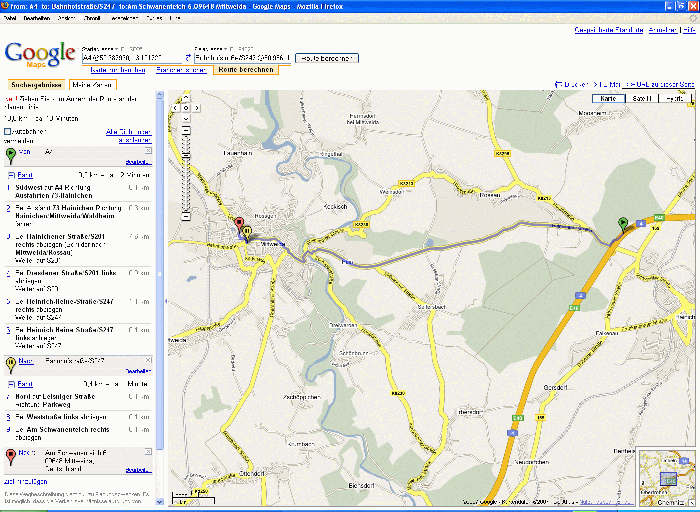Zoom in using the plus button
The image size is (700, 512).
pyautogui.click(x=186, y=130)
